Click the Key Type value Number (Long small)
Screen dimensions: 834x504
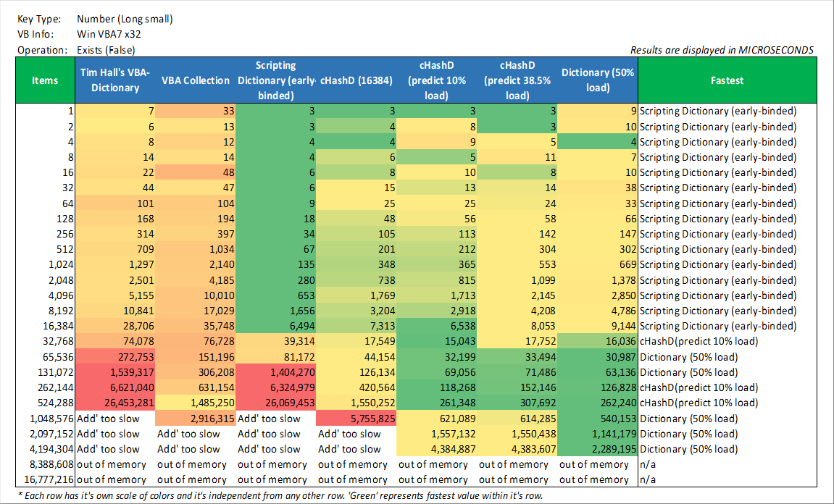(x=125, y=19)
